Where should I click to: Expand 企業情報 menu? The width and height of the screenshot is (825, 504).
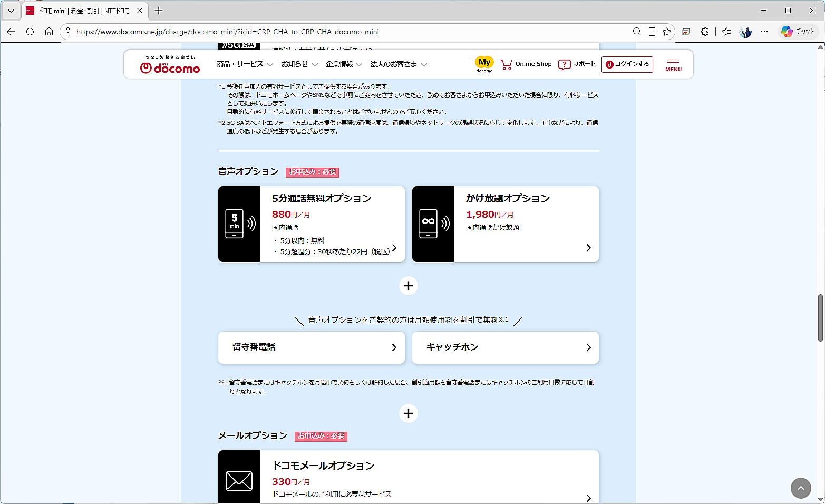[x=344, y=64]
